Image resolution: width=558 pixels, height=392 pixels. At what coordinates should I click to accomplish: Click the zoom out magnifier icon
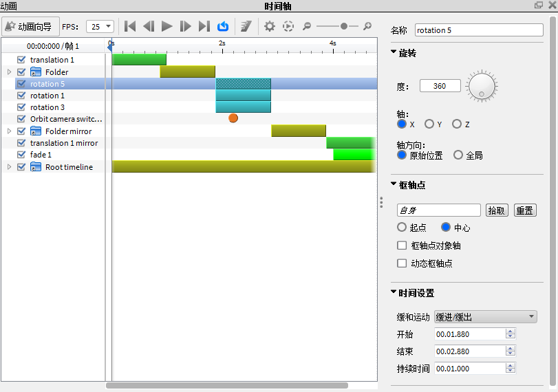tap(307, 26)
